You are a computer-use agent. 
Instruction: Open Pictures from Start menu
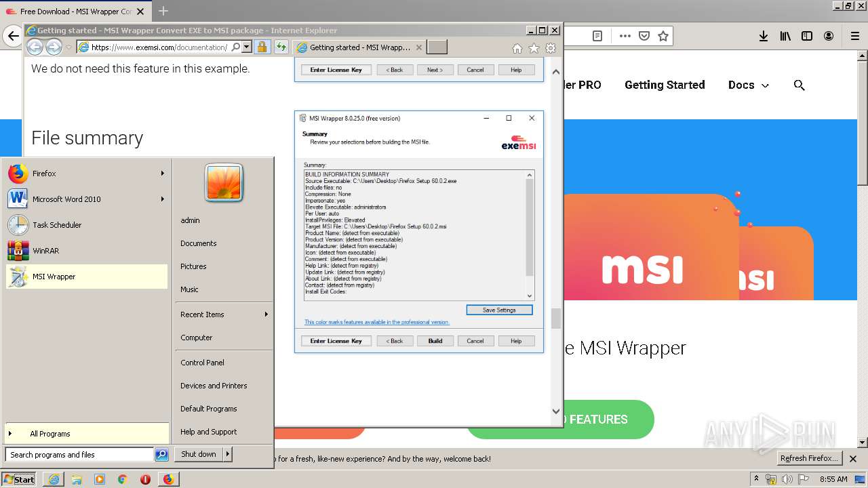click(193, 266)
